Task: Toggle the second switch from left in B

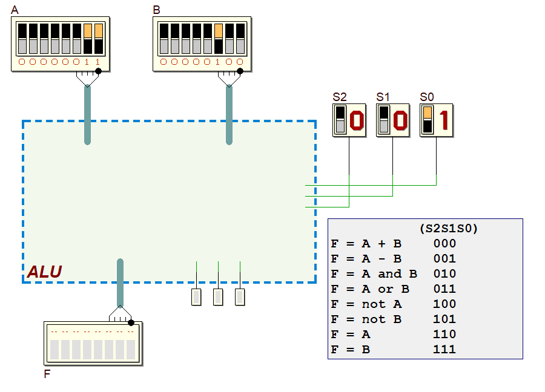Action: point(175,39)
